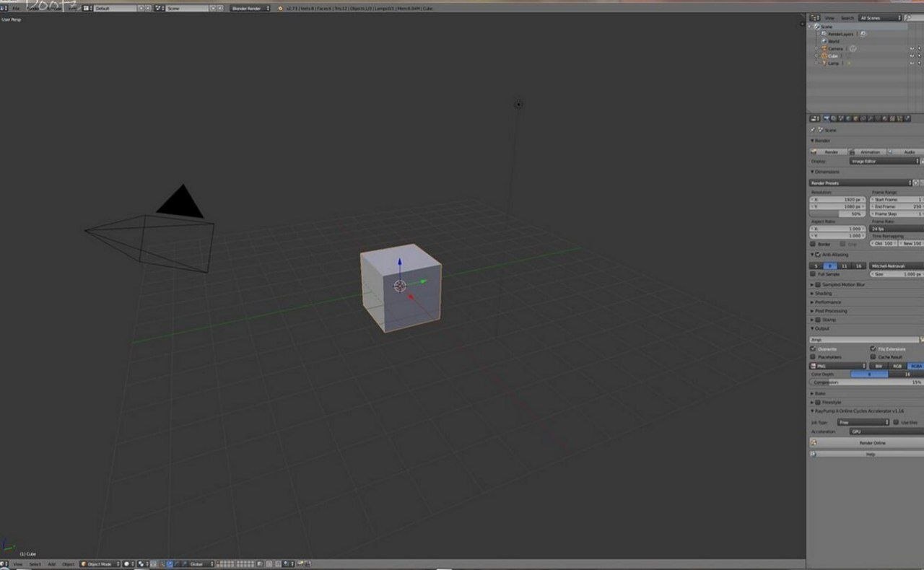Image resolution: width=924 pixels, height=570 pixels.
Task: Click the 3D View editor type icon
Action: [4, 564]
